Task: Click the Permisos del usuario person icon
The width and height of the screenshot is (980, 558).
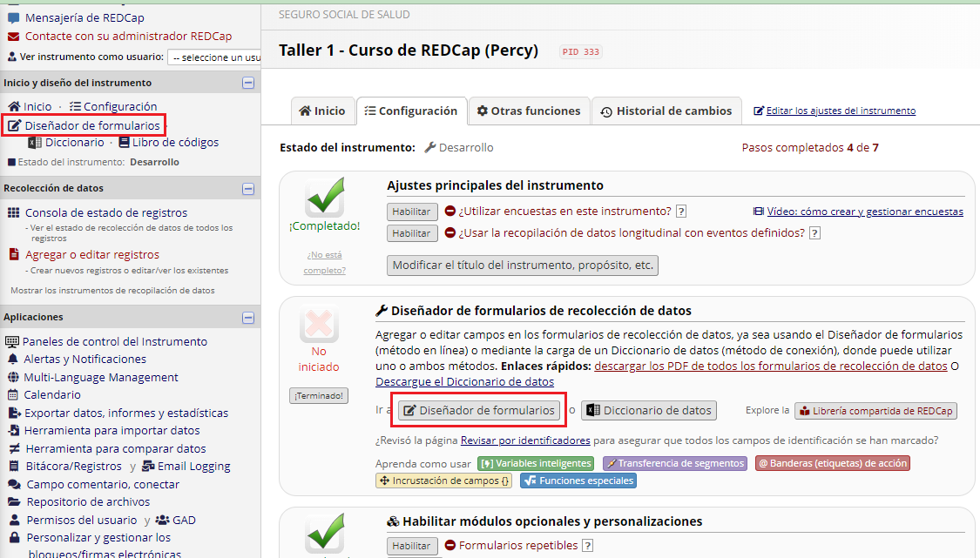Action: 14,520
